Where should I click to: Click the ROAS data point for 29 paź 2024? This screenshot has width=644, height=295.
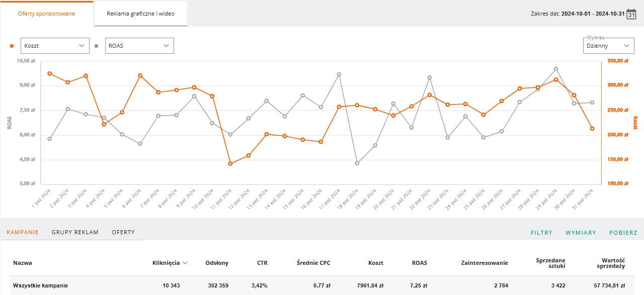coord(556,69)
